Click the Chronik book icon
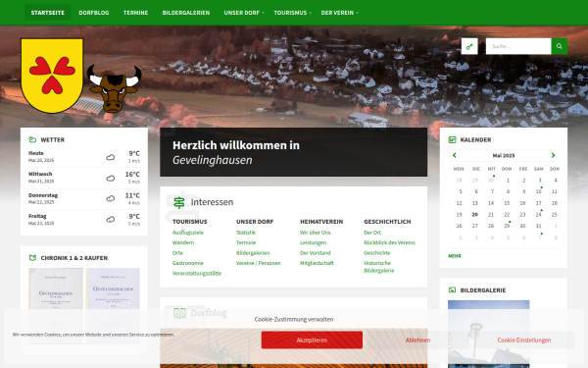 coord(32,257)
